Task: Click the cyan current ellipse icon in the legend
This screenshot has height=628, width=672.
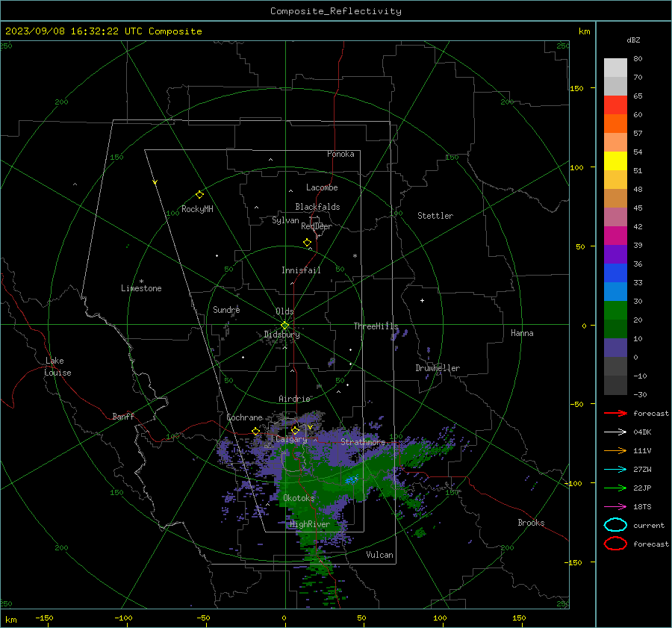Action: tap(615, 525)
